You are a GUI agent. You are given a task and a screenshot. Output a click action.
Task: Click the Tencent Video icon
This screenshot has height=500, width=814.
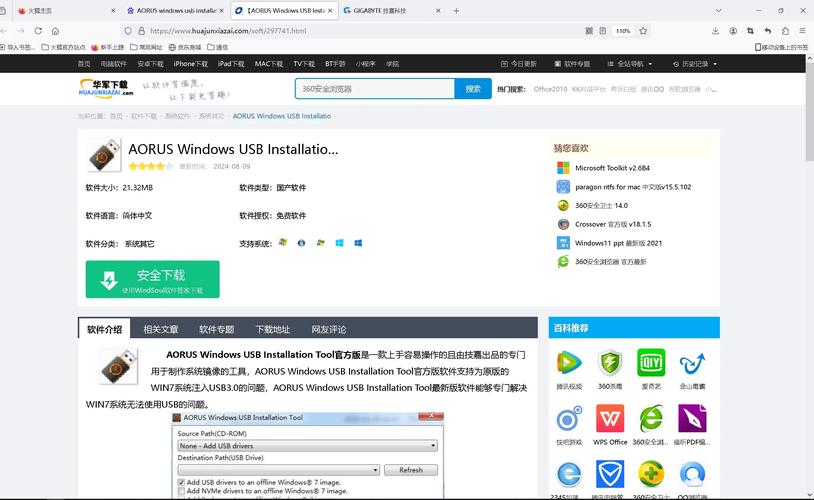pyautogui.click(x=569, y=362)
